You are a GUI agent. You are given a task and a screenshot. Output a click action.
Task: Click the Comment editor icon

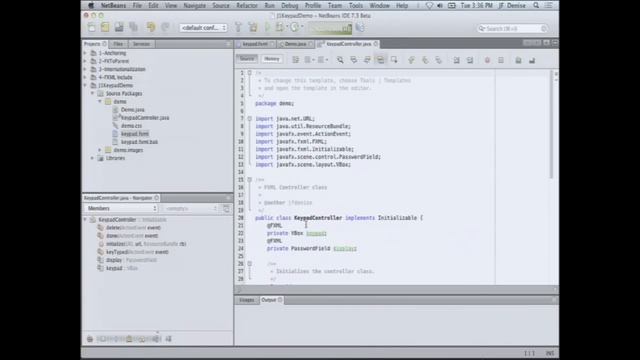coord(518,60)
